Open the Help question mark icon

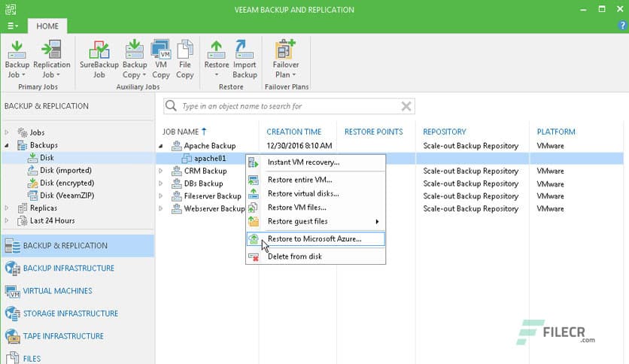click(622, 26)
